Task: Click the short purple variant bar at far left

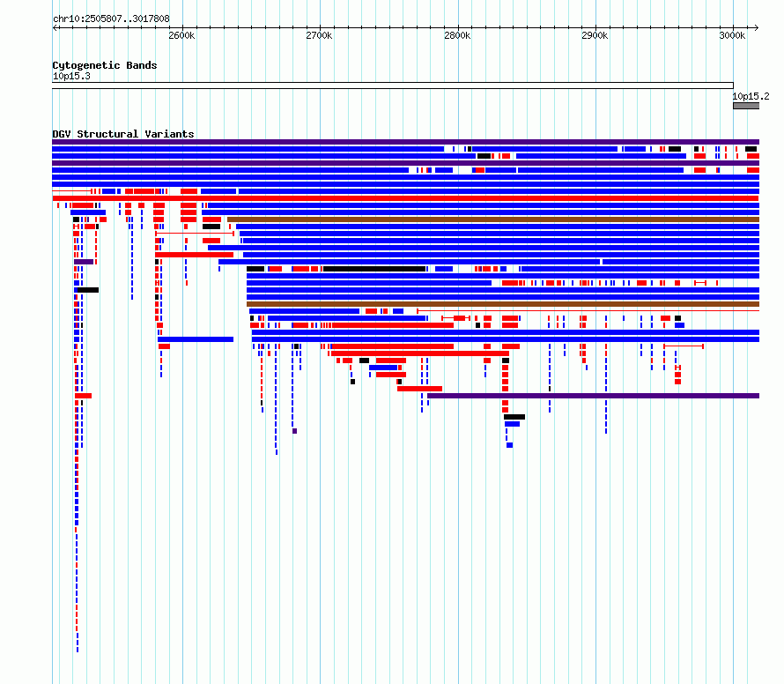Action: tap(84, 262)
